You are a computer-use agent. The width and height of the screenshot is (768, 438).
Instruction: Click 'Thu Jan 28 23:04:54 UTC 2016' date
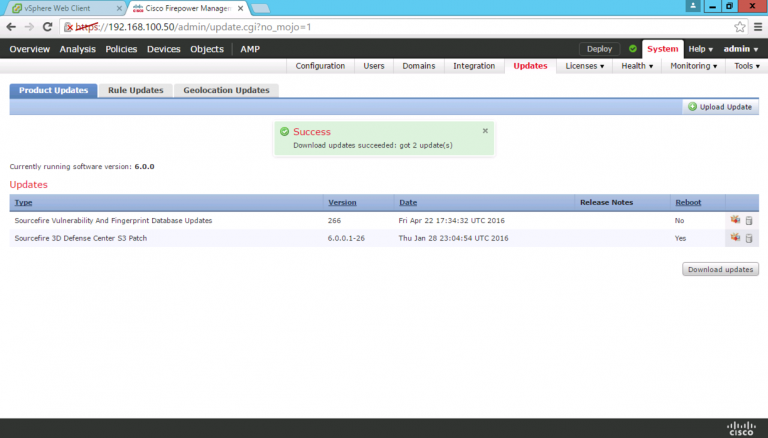[x=454, y=238]
